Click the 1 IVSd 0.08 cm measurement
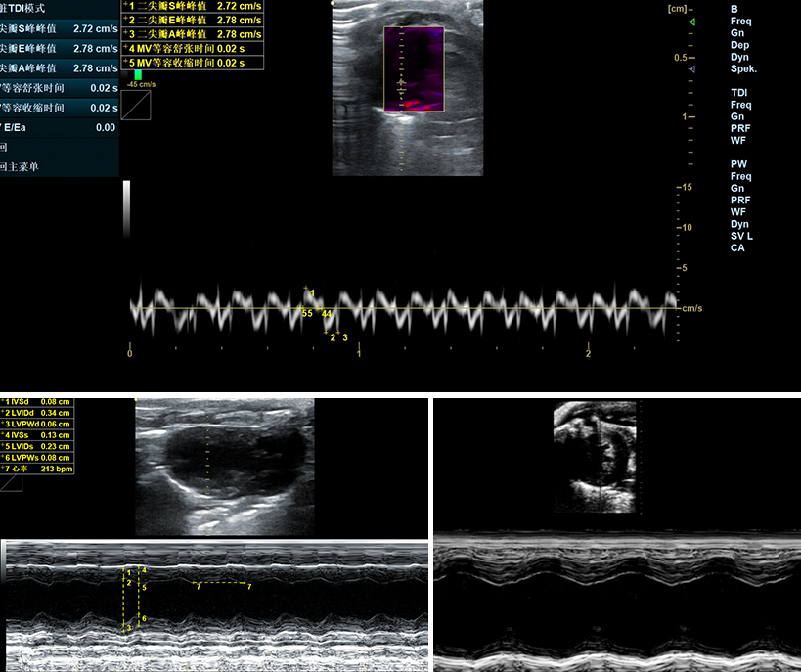 (37, 402)
